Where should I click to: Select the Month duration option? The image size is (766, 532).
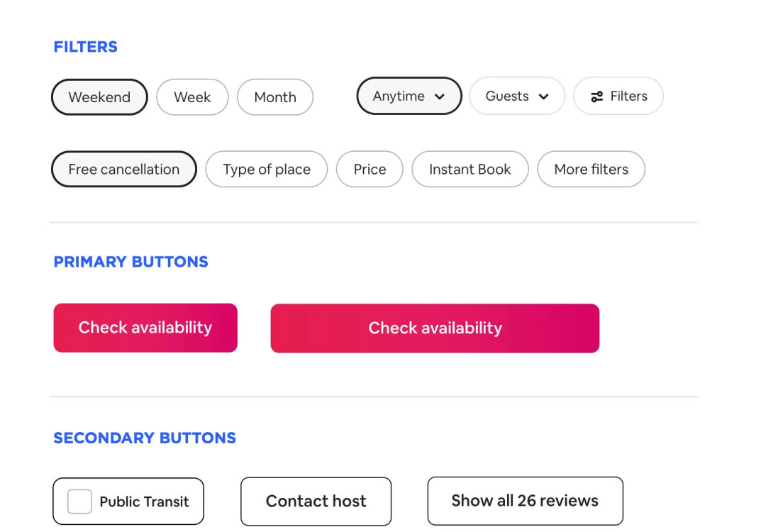click(275, 97)
